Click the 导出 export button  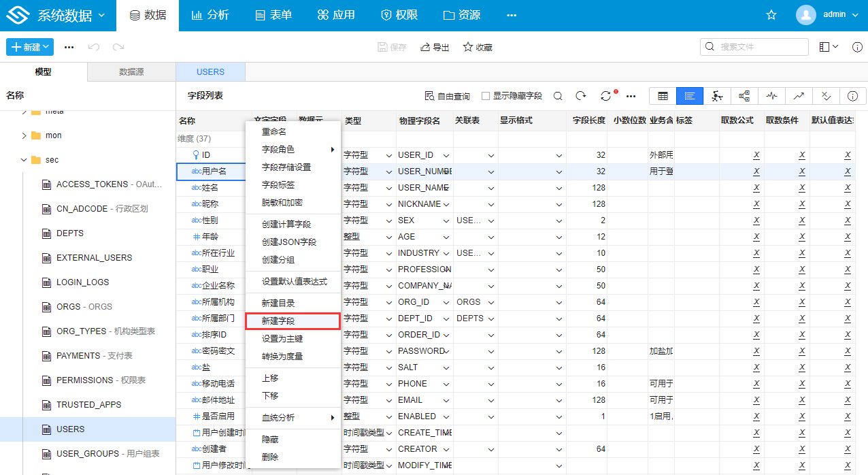(434, 47)
